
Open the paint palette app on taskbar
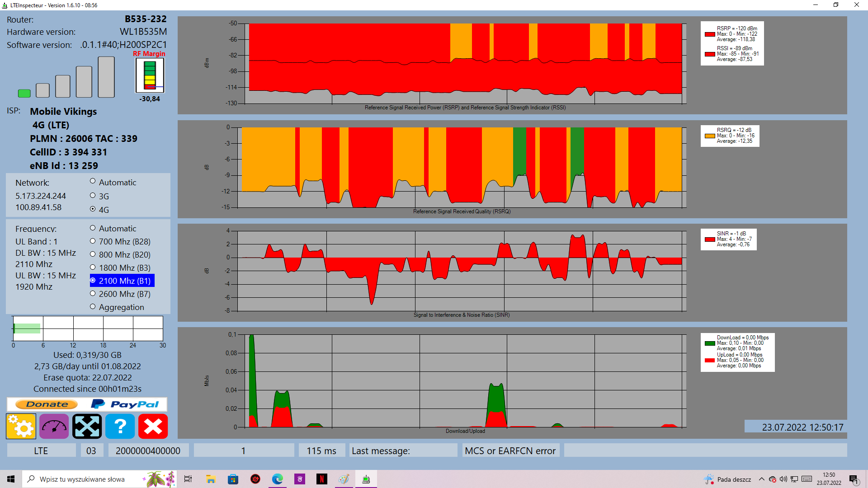pyautogui.click(x=344, y=479)
